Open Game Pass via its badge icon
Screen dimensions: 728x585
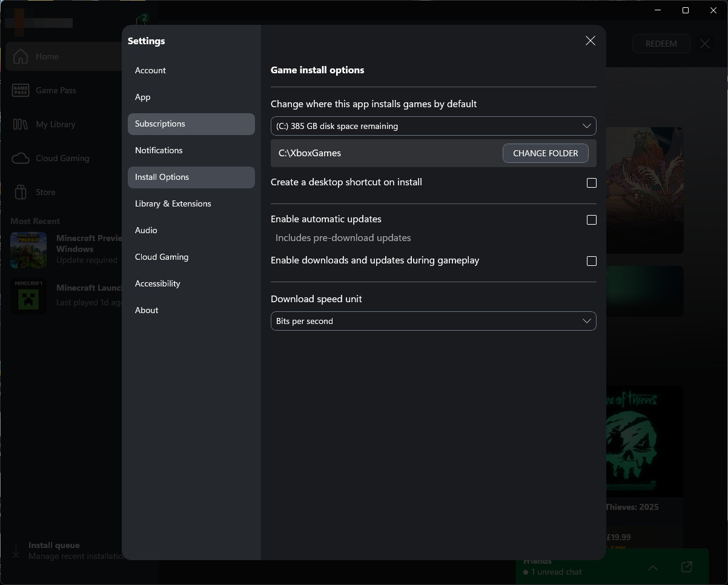[21, 90]
